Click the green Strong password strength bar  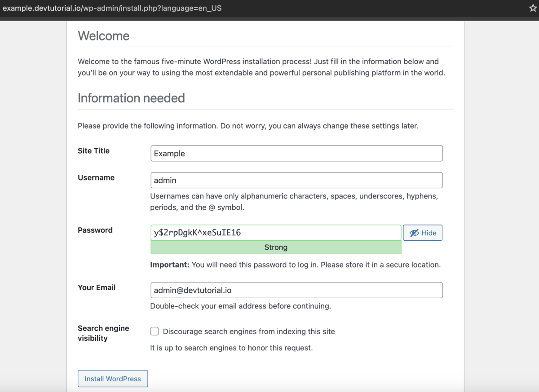[276, 247]
